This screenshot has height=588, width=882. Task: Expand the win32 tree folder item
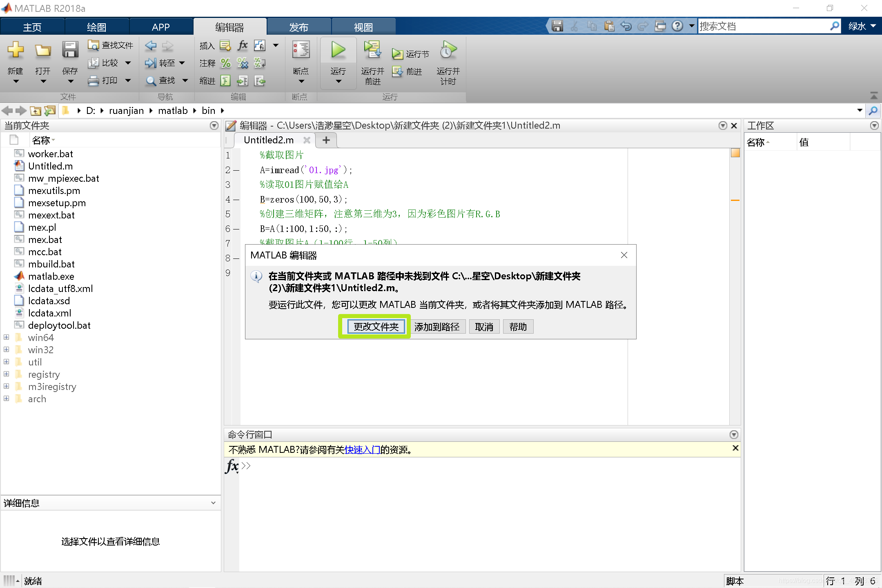(x=7, y=350)
